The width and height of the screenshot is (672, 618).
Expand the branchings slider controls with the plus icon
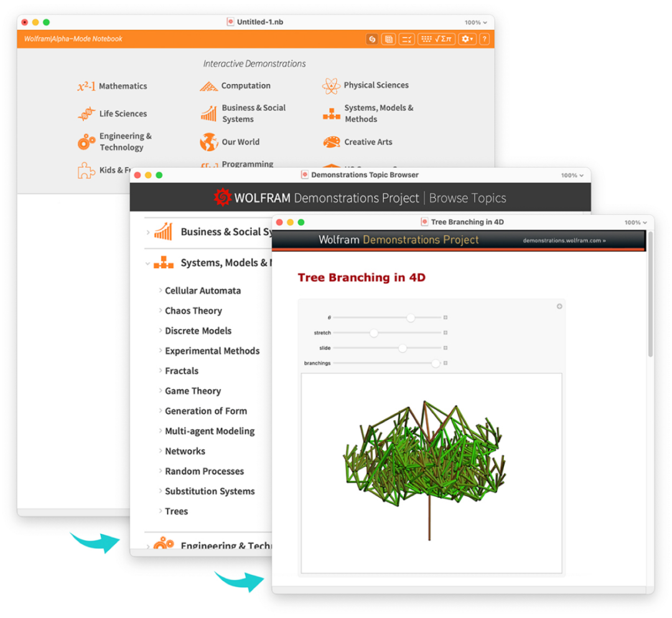click(x=446, y=363)
